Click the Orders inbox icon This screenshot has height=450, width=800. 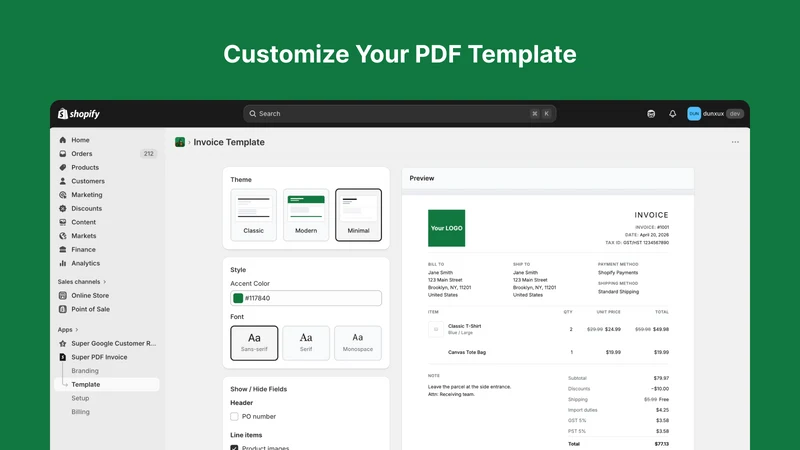click(63, 154)
